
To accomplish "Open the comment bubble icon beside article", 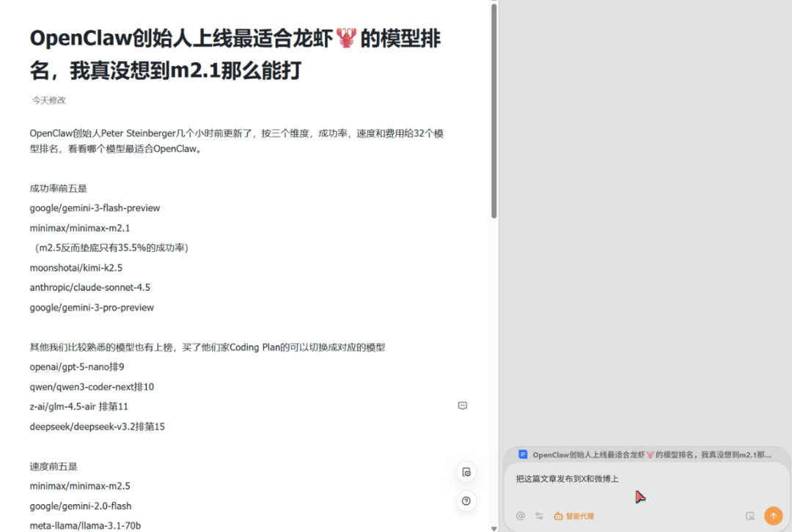I will coord(463,405).
